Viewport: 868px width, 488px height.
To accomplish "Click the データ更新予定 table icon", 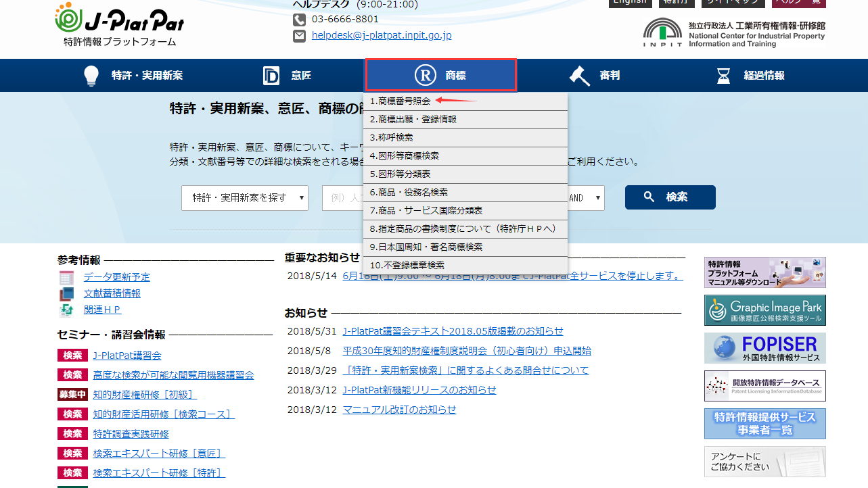I will (66, 277).
